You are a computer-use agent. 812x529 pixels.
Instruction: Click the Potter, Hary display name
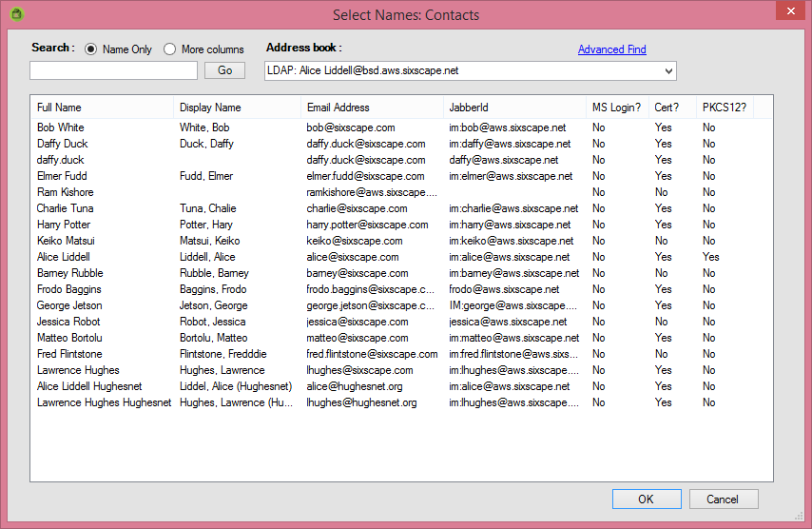pos(205,225)
